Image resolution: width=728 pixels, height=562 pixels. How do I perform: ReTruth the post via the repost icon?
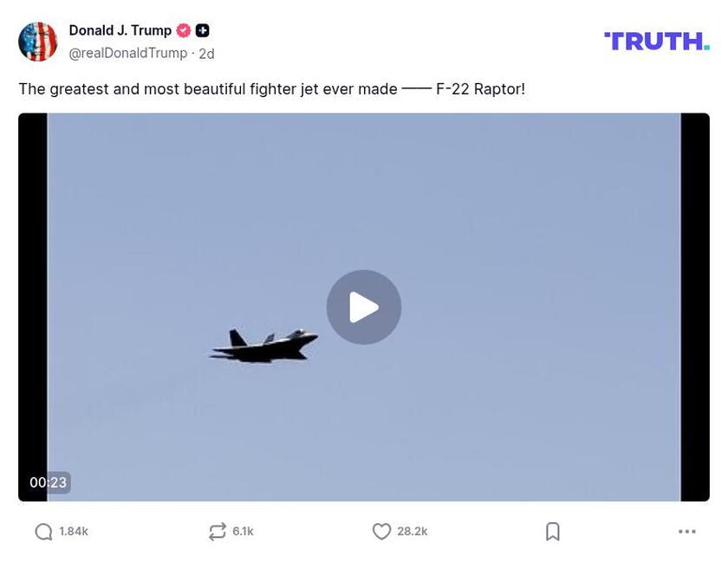217,531
